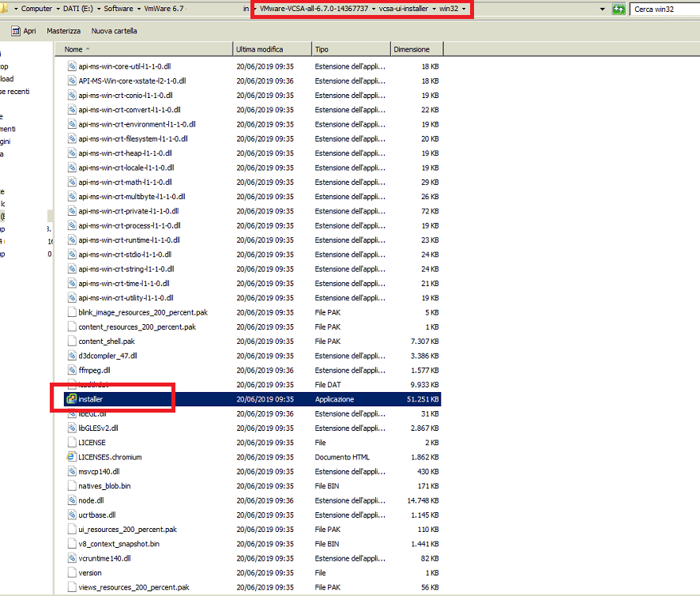
Task: Click the 51.251 KB size of installer
Action: (423, 399)
